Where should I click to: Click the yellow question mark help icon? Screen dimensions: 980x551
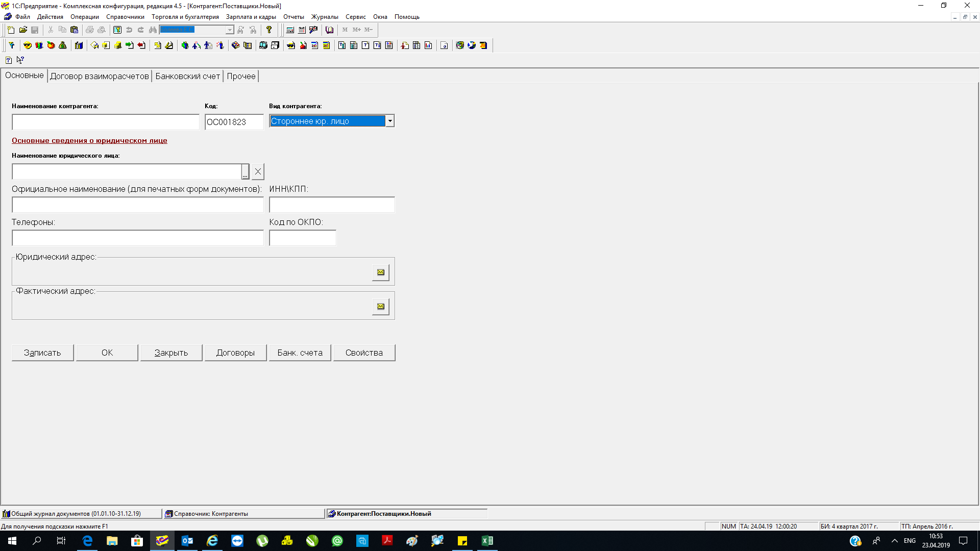point(269,30)
